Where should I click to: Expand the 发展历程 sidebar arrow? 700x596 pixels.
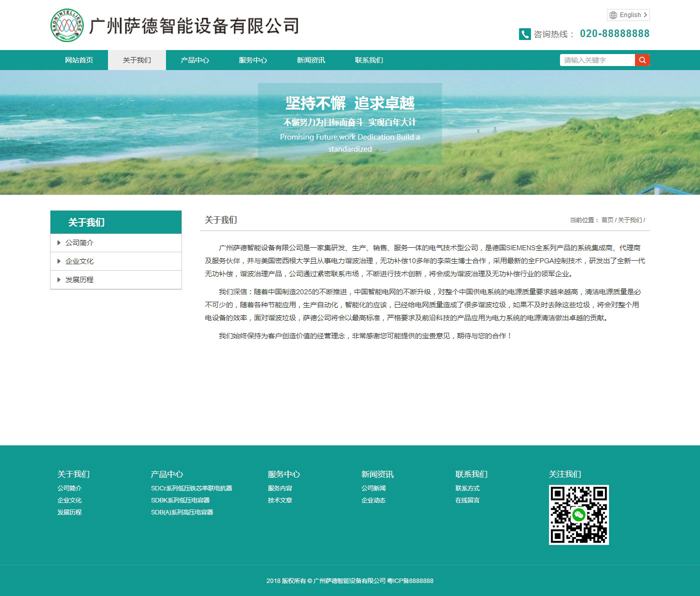pyautogui.click(x=59, y=280)
